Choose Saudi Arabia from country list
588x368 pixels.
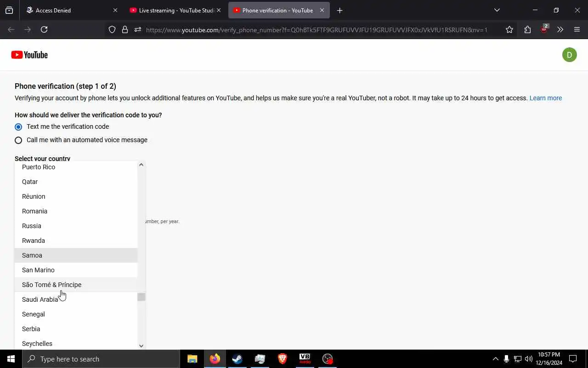pyautogui.click(x=76, y=299)
